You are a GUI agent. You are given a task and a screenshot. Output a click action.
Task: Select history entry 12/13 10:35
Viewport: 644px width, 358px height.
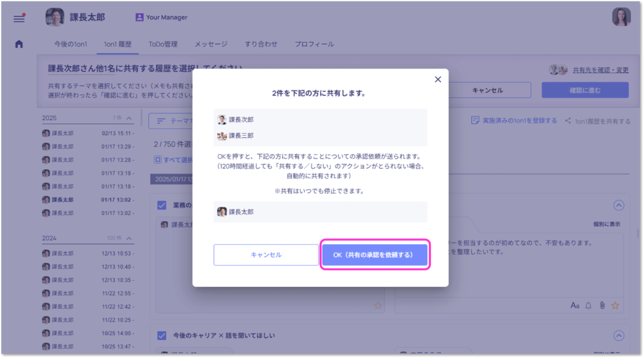pyautogui.click(x=88, y=280)
